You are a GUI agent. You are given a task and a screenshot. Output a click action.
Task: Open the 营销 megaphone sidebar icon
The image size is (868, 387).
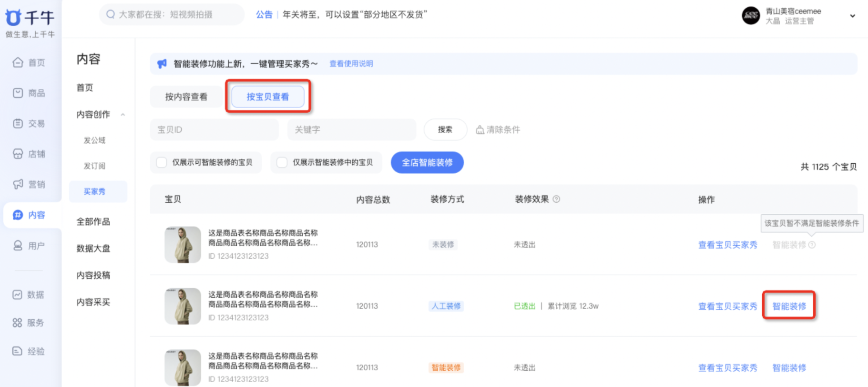18,184
